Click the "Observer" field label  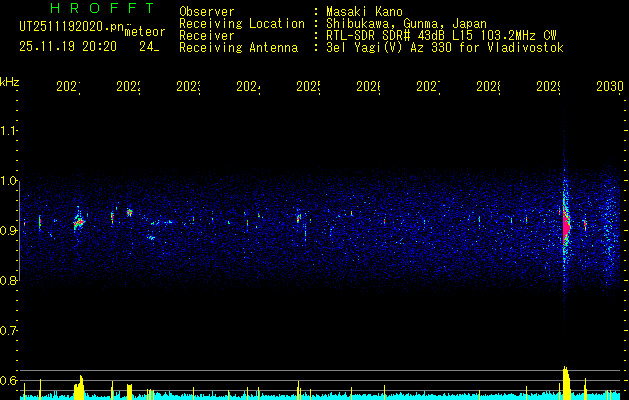pyautogui.click(x=207, y=12)
